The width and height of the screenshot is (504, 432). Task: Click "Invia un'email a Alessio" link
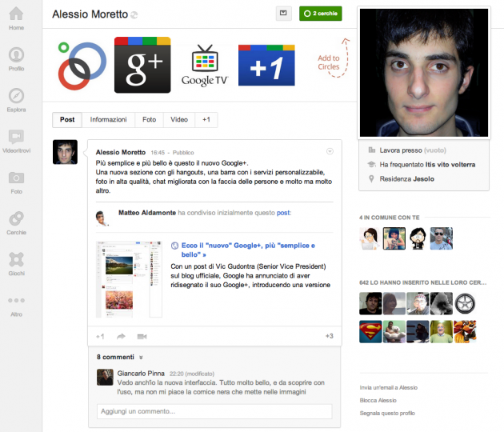tap(388, 388)
